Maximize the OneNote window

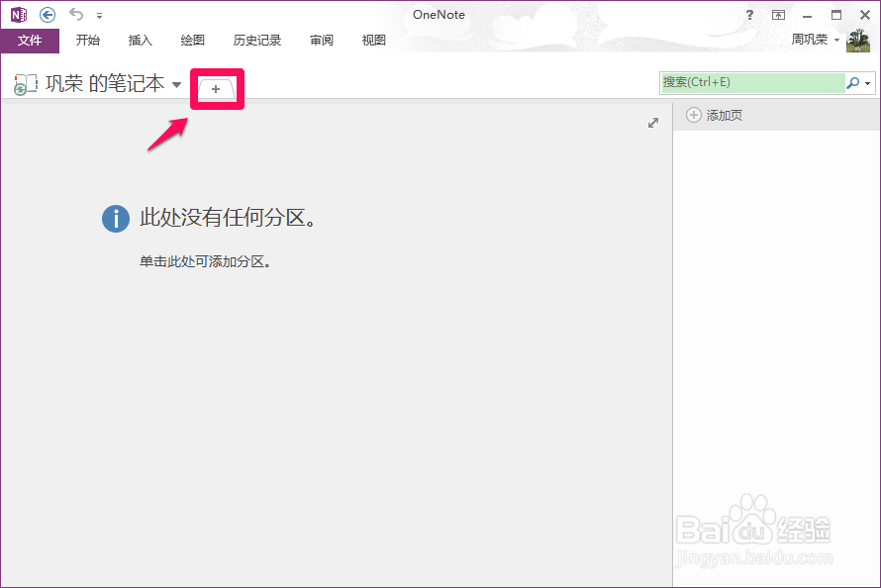836,15
